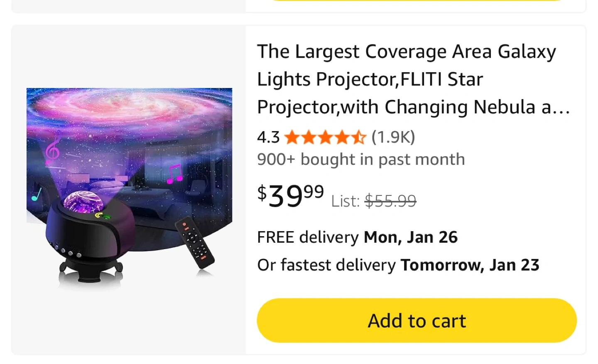Click the 900+ bought in past month text
The image size is (598, 364).
(x=361, y=159)
